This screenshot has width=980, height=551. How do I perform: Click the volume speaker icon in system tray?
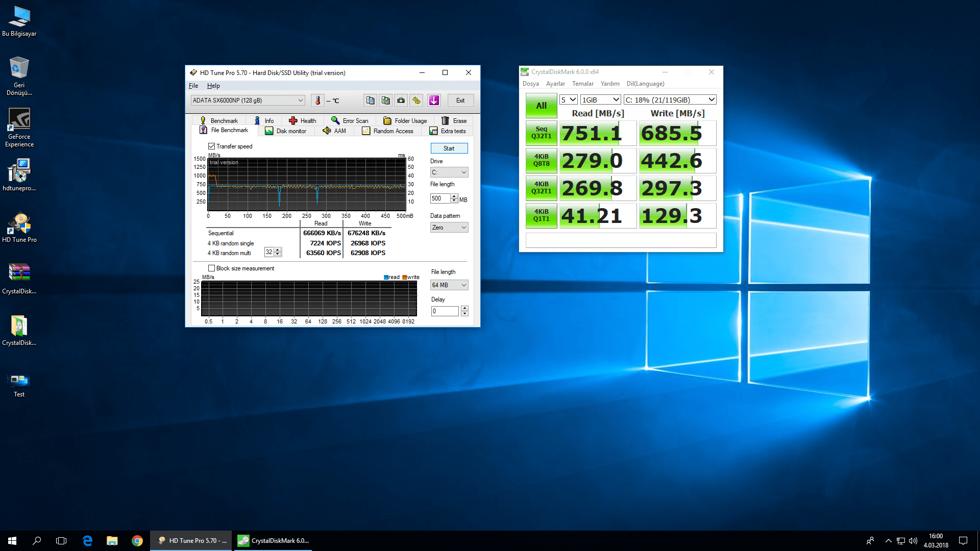(x=913, y=541)
